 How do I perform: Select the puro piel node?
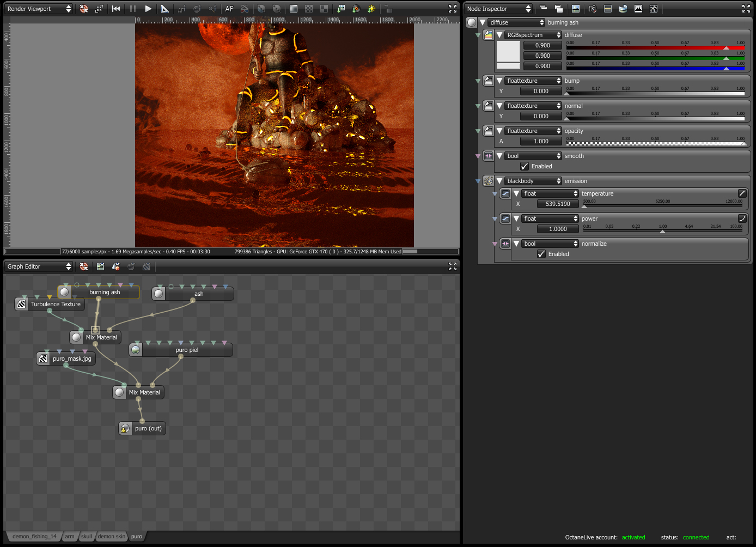tap(181, 350)
